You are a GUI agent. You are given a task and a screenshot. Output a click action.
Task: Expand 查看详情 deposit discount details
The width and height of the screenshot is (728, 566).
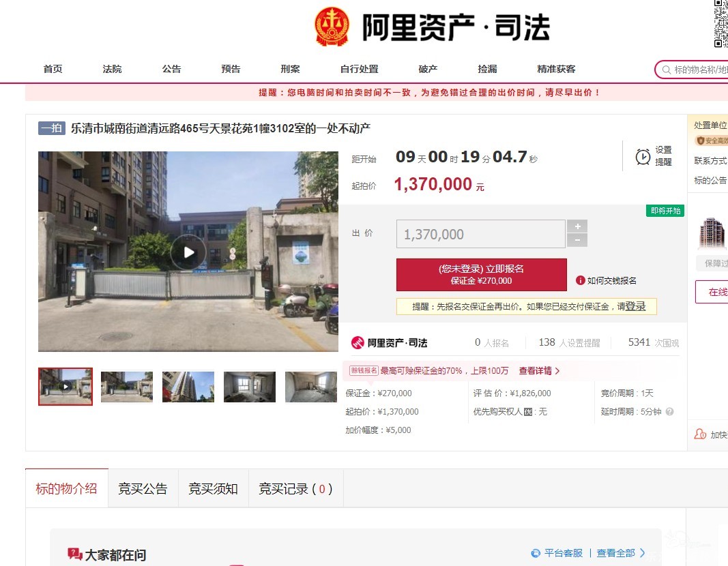(x=539, y=371)
